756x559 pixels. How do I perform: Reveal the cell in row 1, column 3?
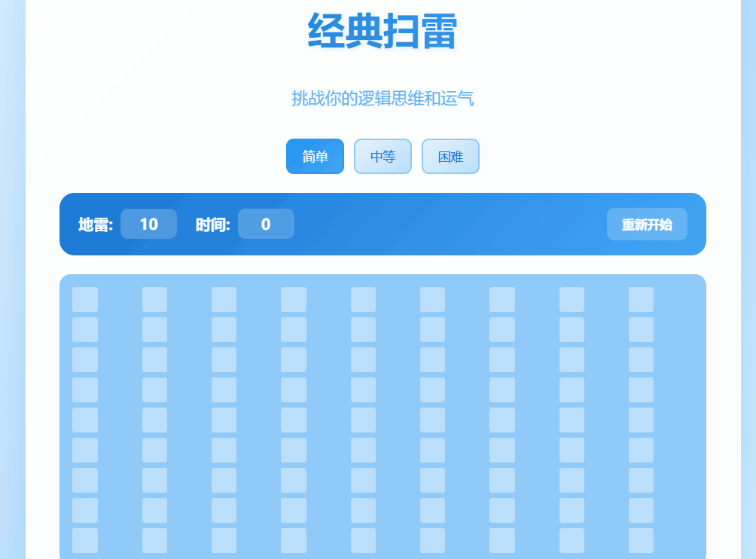point(224,300)
